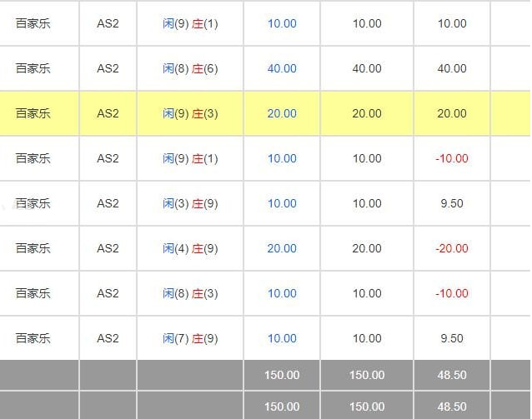Image resolution: width=532 pixels, height=419 pixels.
Task: Open the 闲(4) 庄(9) result link
Action: pos(190,248)
